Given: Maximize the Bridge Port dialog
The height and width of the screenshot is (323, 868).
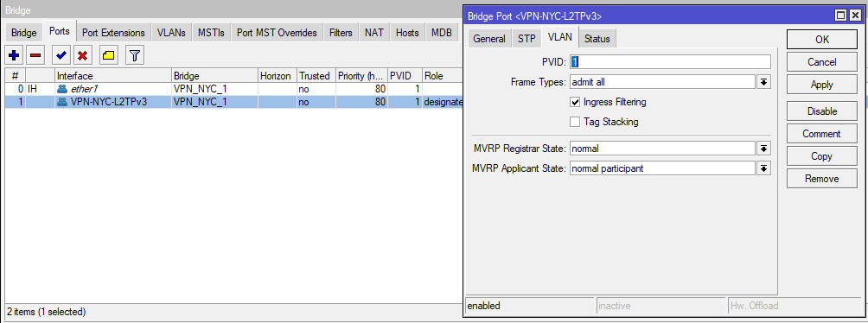Looking at the screenshot, I should pyautogui.click(x=840, y=16).
